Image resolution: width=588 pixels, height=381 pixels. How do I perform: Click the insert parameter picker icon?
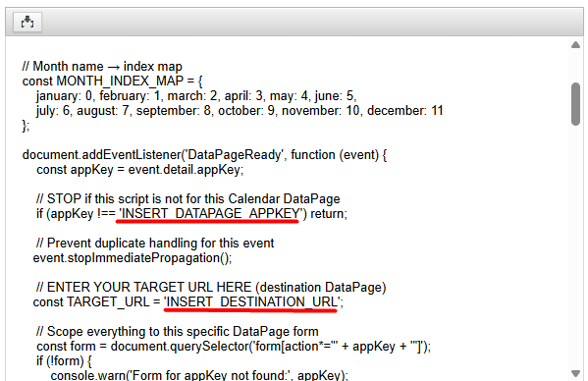(27, 23)
